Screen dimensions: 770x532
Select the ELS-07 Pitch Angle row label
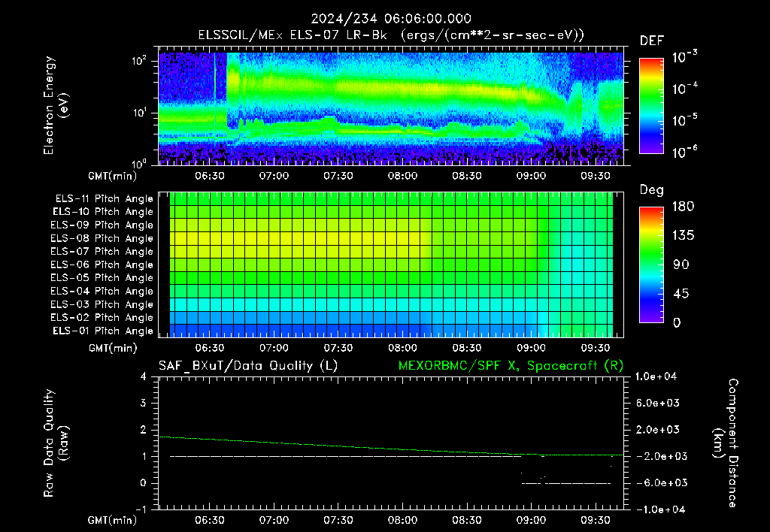click(102, 252)
